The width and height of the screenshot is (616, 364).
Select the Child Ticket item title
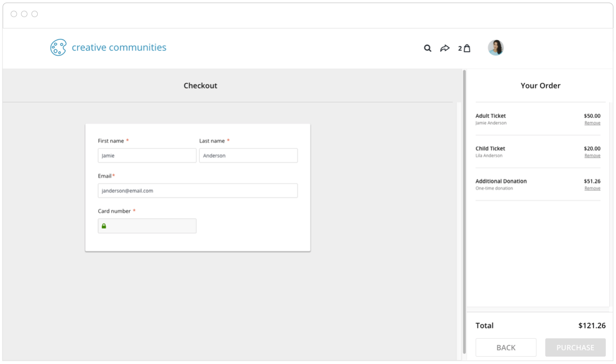490,148
